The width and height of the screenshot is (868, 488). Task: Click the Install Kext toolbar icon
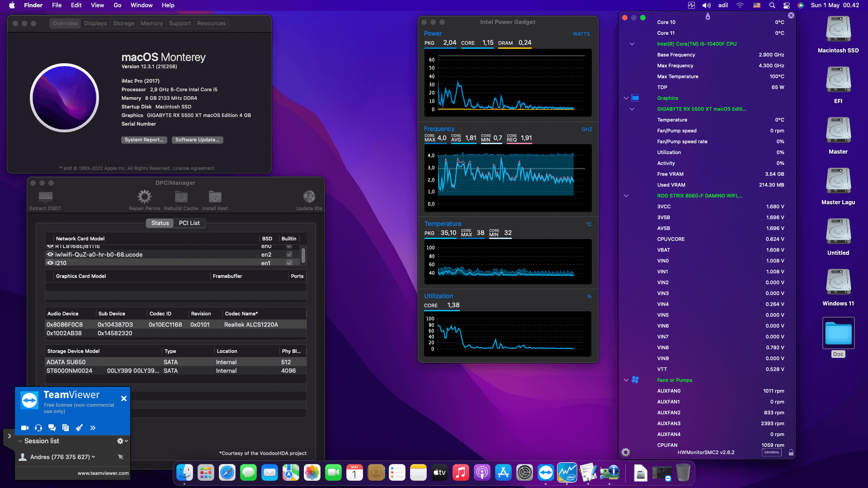point(215,197)
